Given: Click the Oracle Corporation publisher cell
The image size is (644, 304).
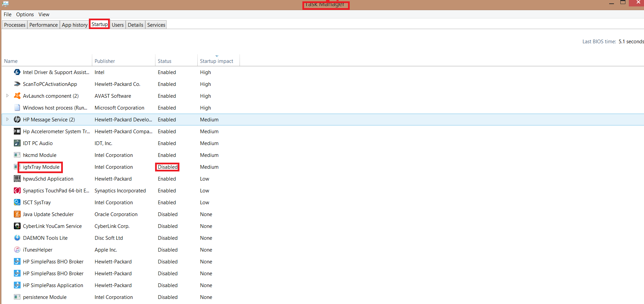Looking at the screenshot, I should click(116, 214).
